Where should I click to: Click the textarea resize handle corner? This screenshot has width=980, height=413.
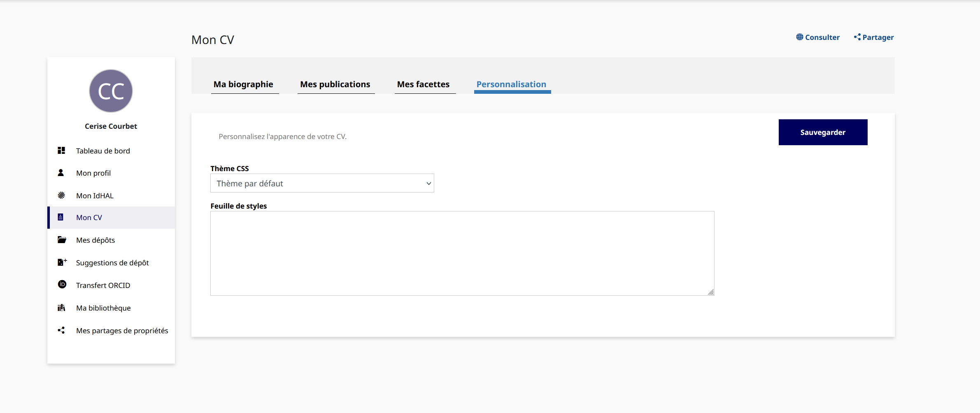pos(711,292)
